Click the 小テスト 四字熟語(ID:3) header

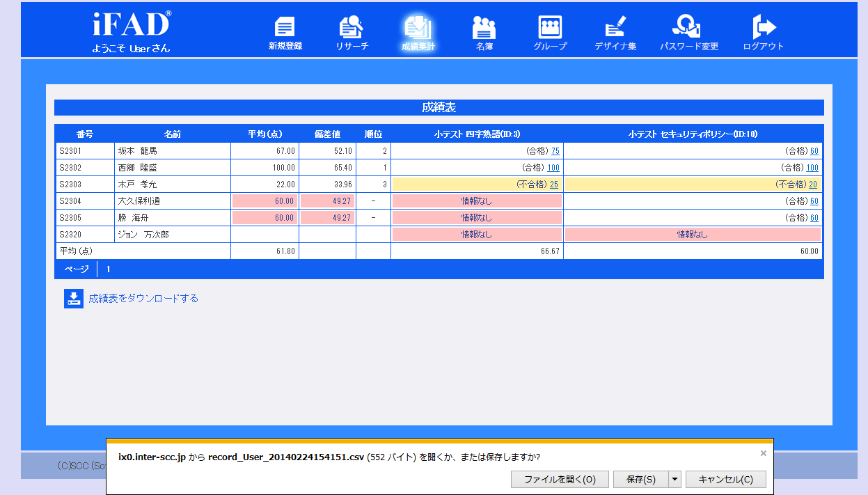point(477,134)
